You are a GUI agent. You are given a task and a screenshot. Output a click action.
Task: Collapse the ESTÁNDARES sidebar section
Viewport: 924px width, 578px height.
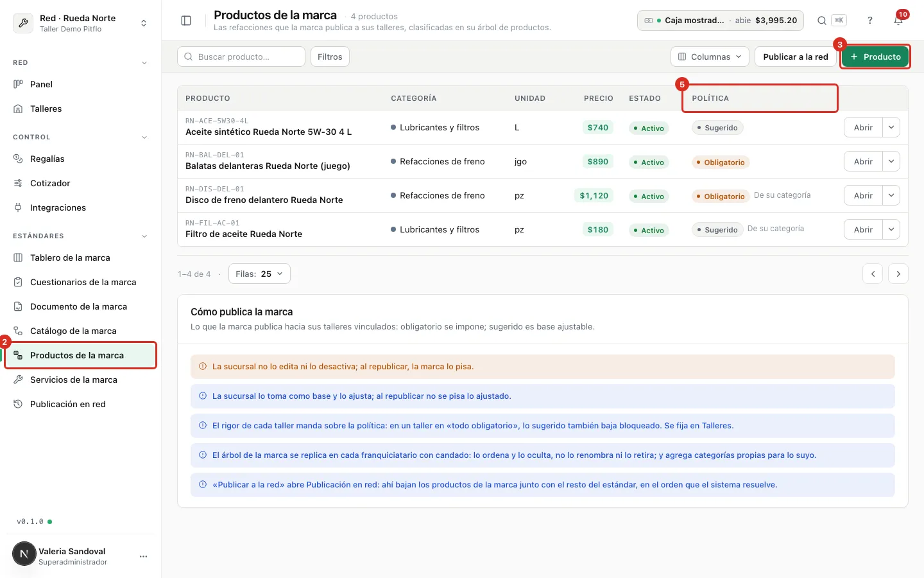[x=144, y=236]
